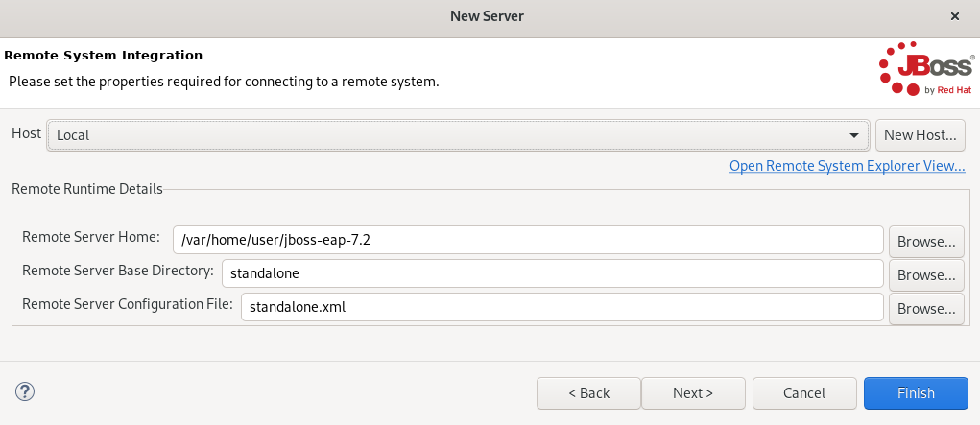Click the Remote Runtime Details group label

point(87,188)
